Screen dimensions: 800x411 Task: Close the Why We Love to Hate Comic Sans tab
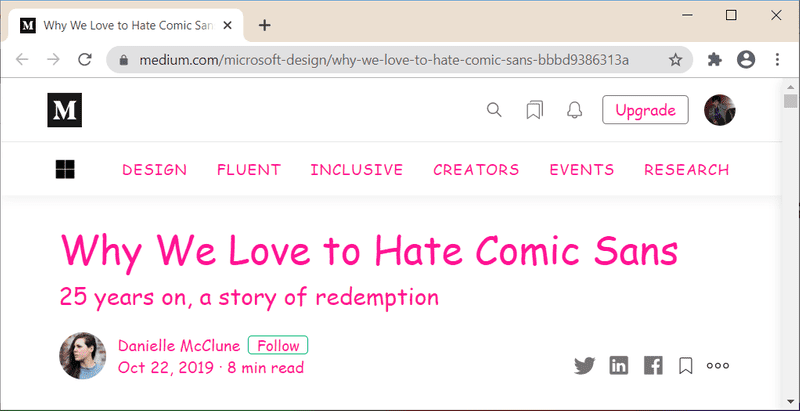click(x=228, y=25)
